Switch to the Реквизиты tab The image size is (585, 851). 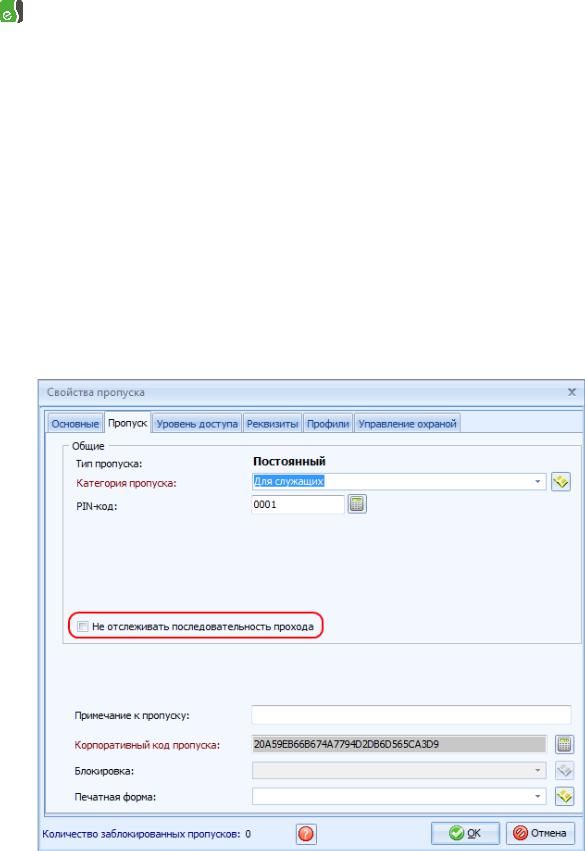[x=272, y=424]
